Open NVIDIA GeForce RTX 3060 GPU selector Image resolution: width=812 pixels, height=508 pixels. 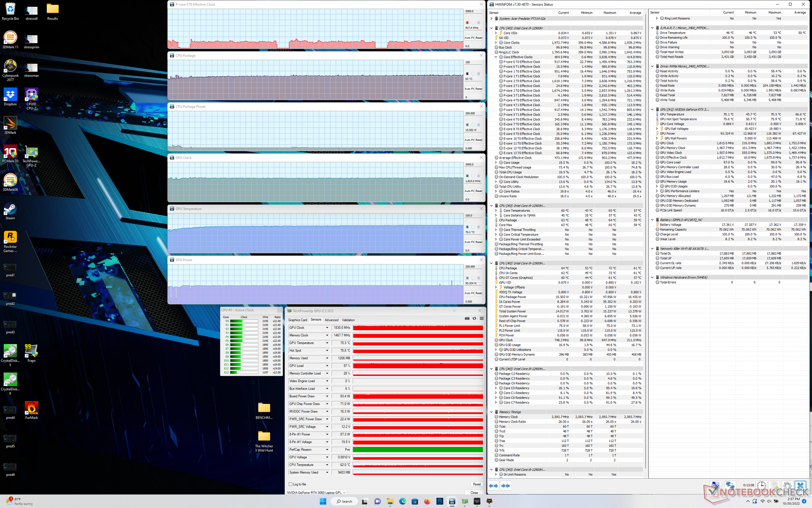tap(316, 492)
